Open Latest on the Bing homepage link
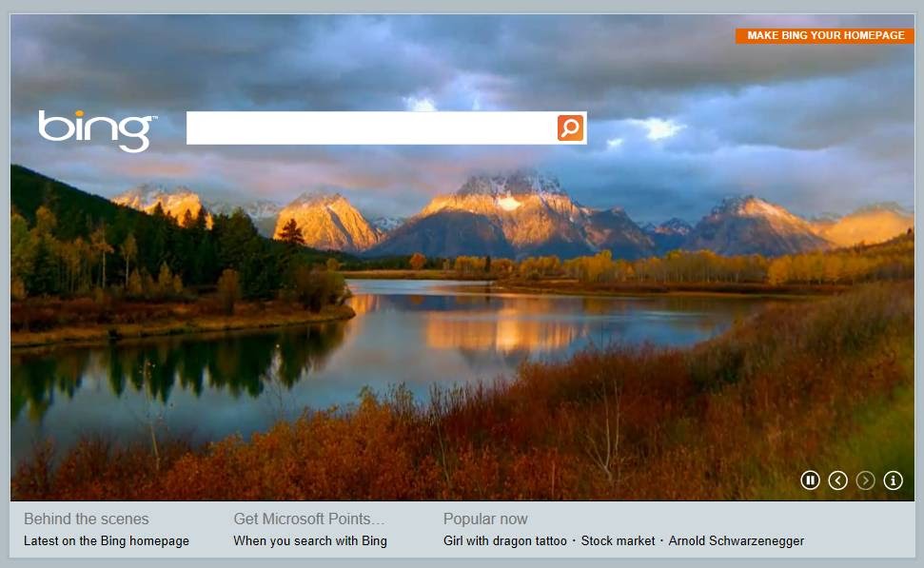Screen dimensions: 924x568 pos(107,541)
